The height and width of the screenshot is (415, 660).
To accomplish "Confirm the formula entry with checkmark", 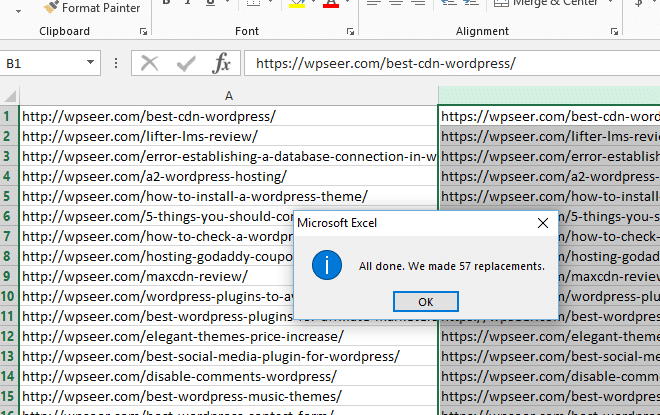I will 186,64.
